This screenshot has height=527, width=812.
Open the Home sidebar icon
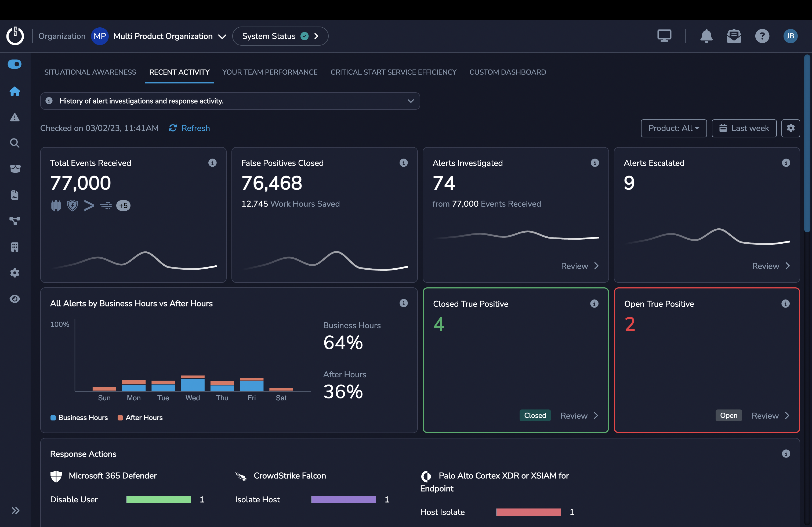pos(15,91)
